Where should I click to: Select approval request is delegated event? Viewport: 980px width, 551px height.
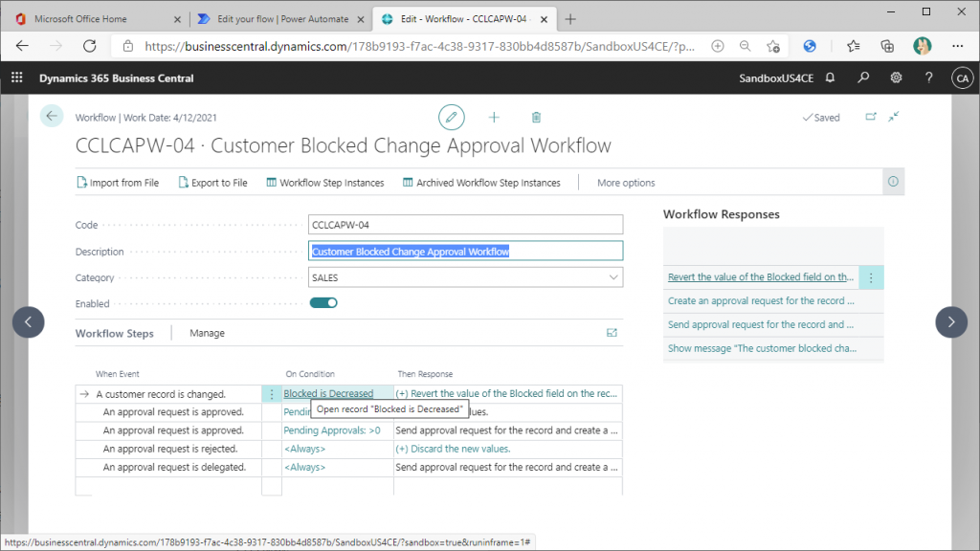pos(174,467)
